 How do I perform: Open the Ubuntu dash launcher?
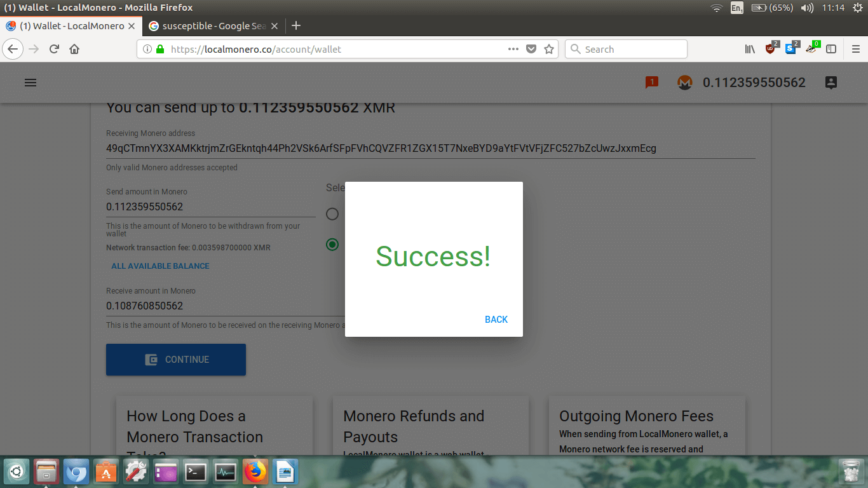click(x=17, y=471)
